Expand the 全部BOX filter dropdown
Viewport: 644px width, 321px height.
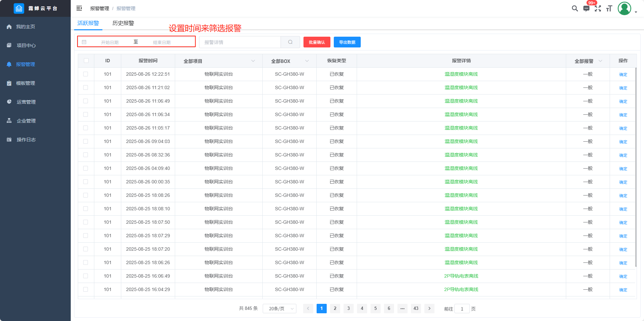tap(307, 61)
